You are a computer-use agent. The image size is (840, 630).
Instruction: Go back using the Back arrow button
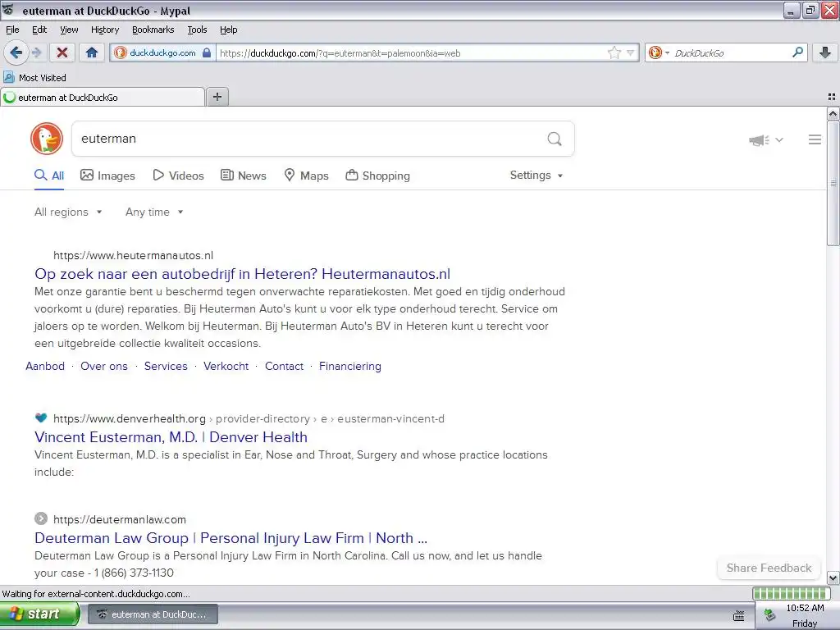[16, 52]
